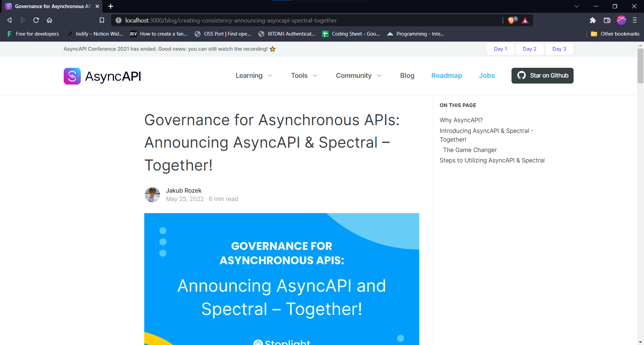644x345 pixels.
Task: Open Other bookmarks folder
Action: point(615,34)
